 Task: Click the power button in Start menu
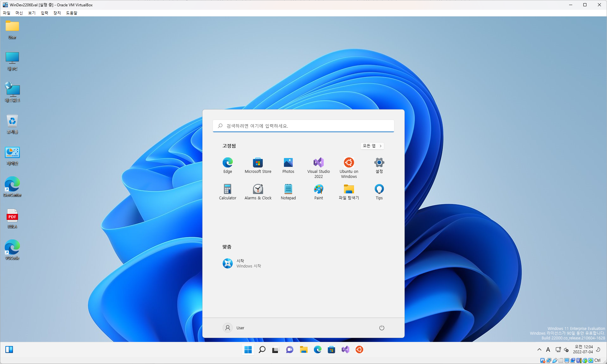point(382,328)
